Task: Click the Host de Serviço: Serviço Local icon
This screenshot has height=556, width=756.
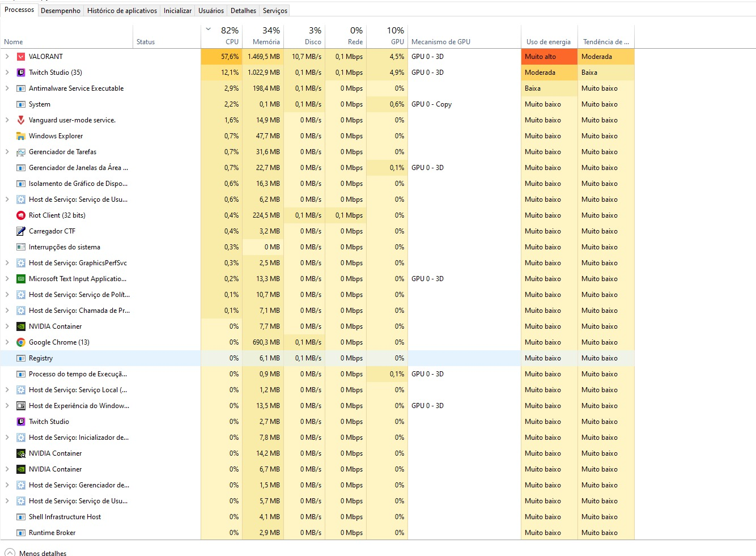Action: coord(21,390)
